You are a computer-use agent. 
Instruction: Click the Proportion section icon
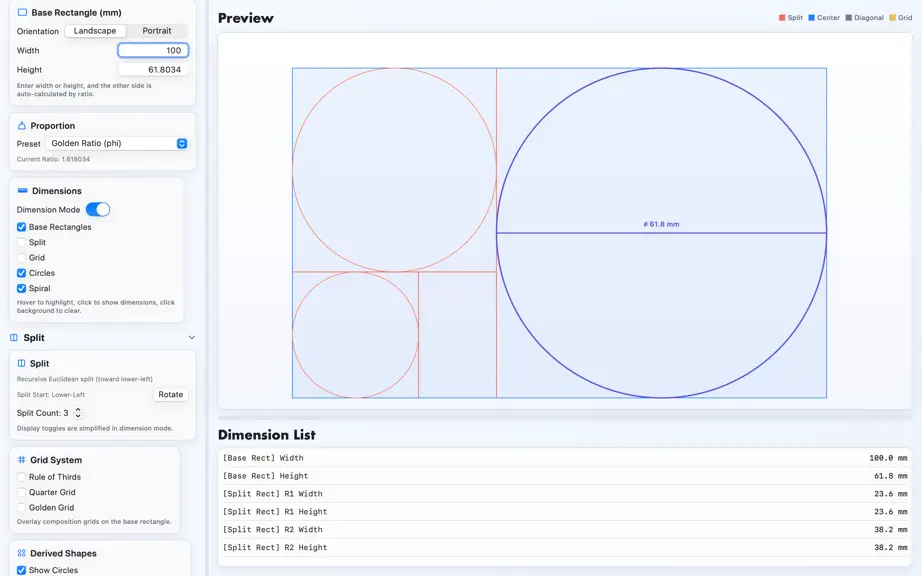tap(22, 126)
